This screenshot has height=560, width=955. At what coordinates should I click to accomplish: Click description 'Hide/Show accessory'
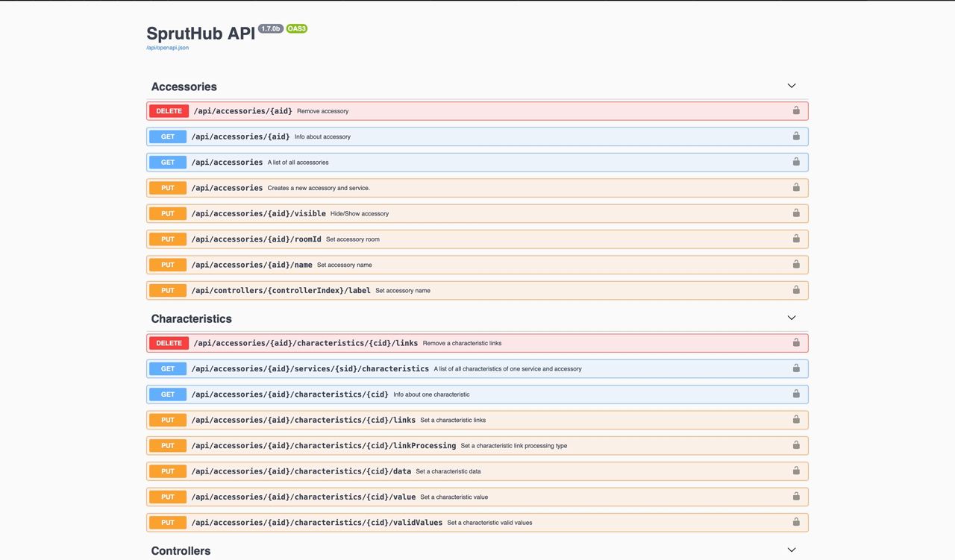pos(360,213)
